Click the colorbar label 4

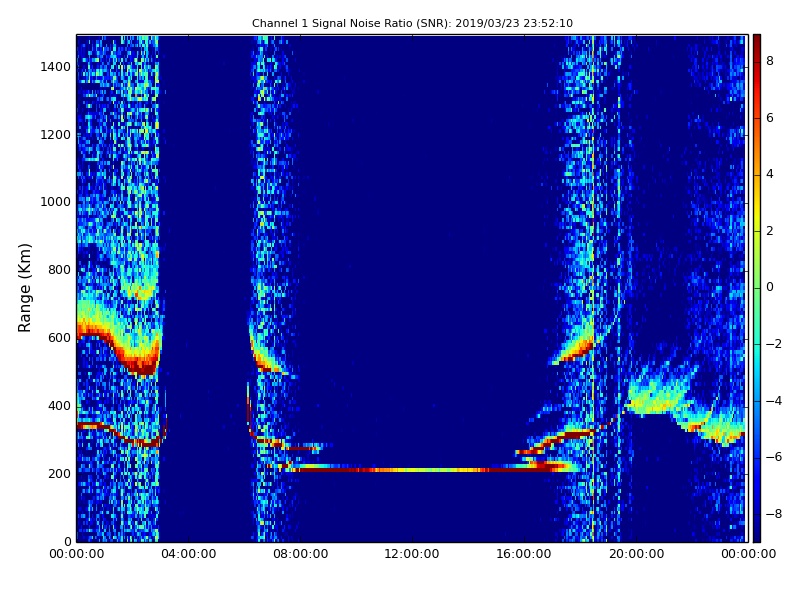[770, 174]
